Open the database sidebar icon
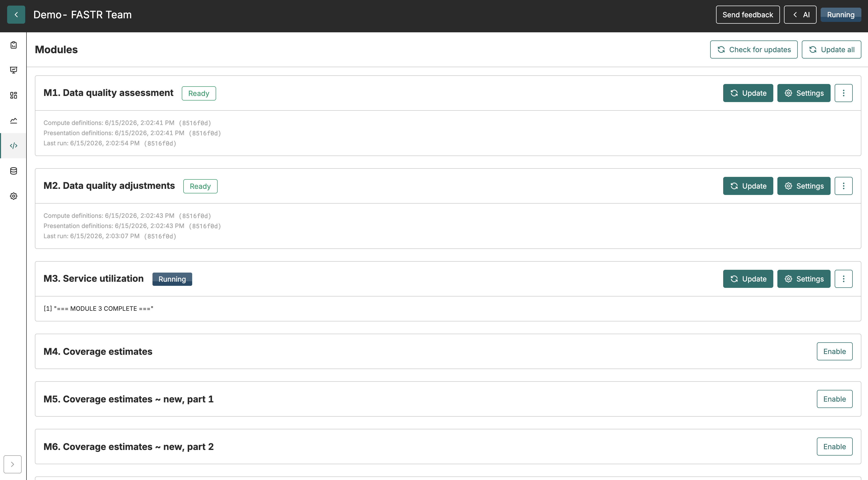Viewport: 868px width, 480px height. pos(13,171)
